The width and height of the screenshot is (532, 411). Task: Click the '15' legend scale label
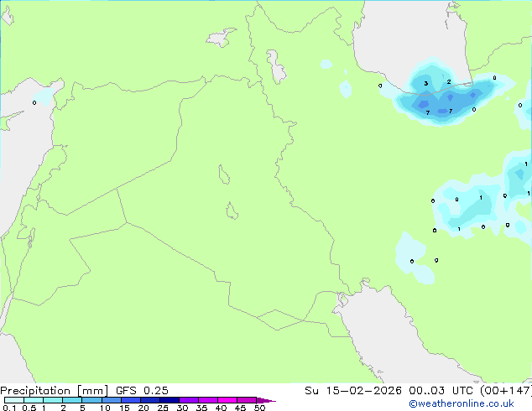tap(124, 408)
